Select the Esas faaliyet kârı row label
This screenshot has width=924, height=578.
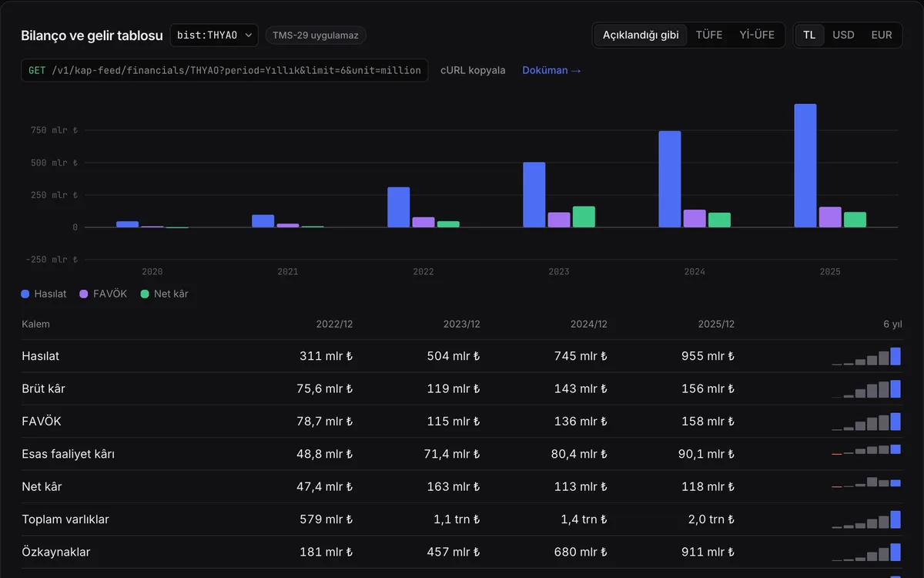pos(69,454)
